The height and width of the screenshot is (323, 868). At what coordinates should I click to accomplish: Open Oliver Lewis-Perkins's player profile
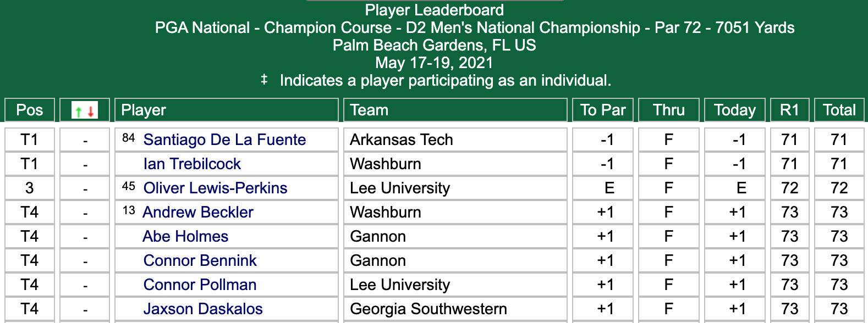[x=216, y=188]
